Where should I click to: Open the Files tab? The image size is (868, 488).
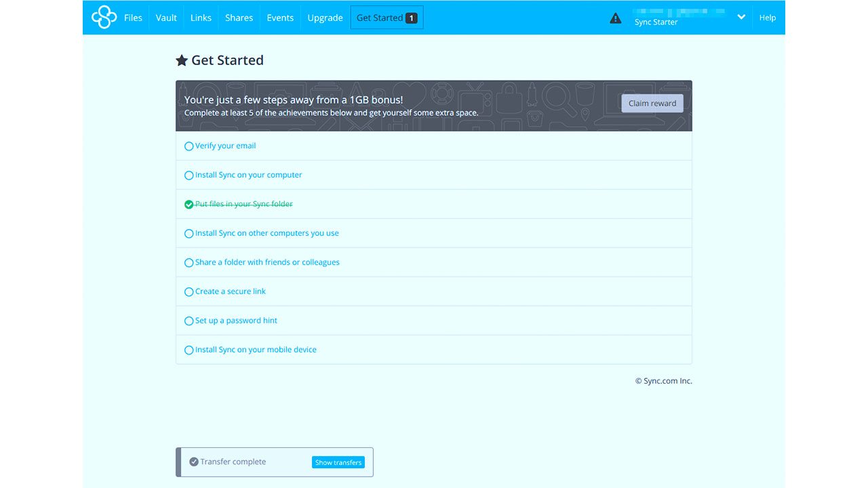133,18
